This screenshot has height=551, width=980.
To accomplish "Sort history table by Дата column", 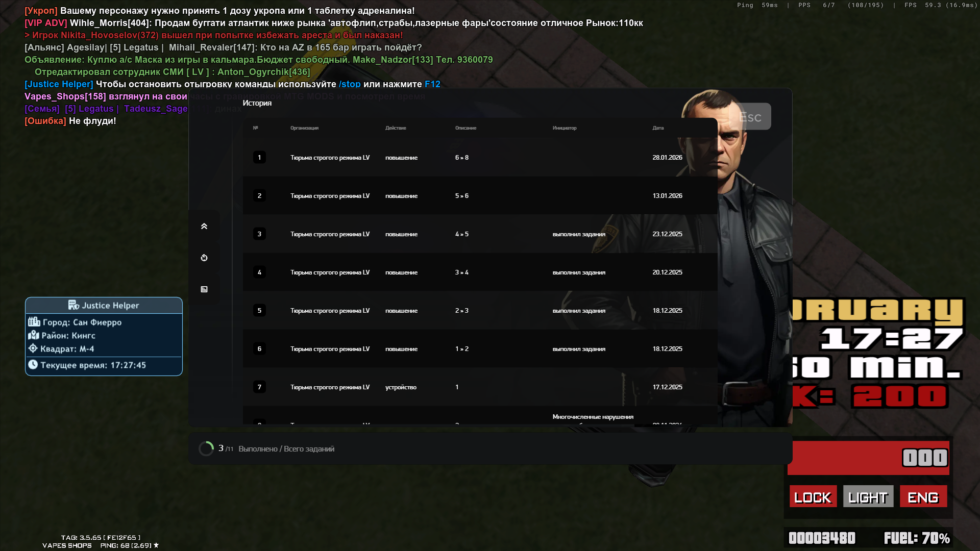I will pyautogui.click(x=658, y=128).
